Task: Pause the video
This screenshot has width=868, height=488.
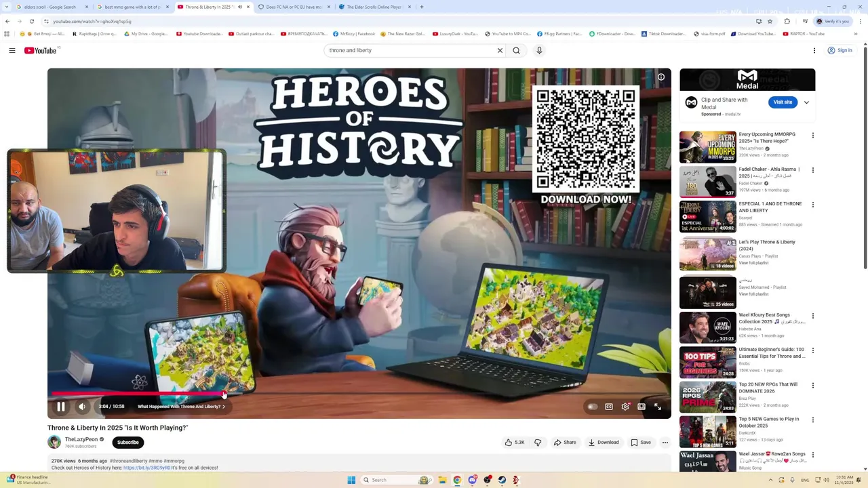Action: (x=61, y=407)
